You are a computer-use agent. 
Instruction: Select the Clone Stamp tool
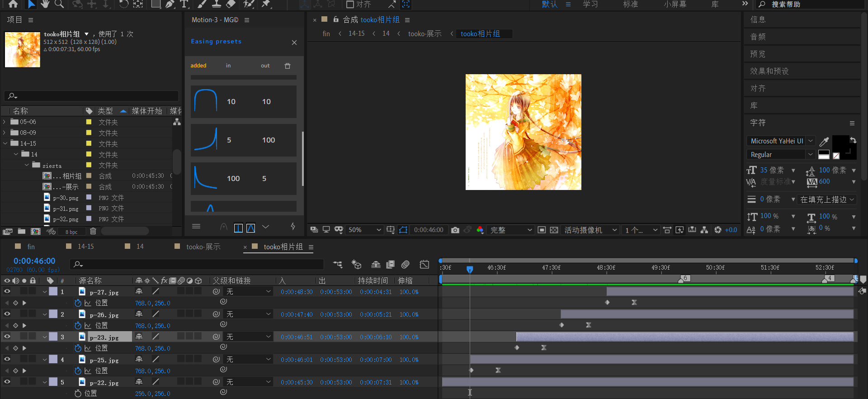coord(217,4)
